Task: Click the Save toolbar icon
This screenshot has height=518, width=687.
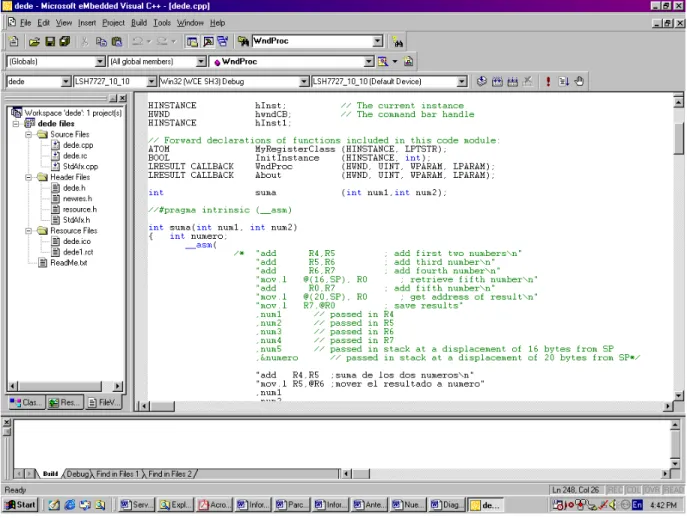Action: coord(50,42)
